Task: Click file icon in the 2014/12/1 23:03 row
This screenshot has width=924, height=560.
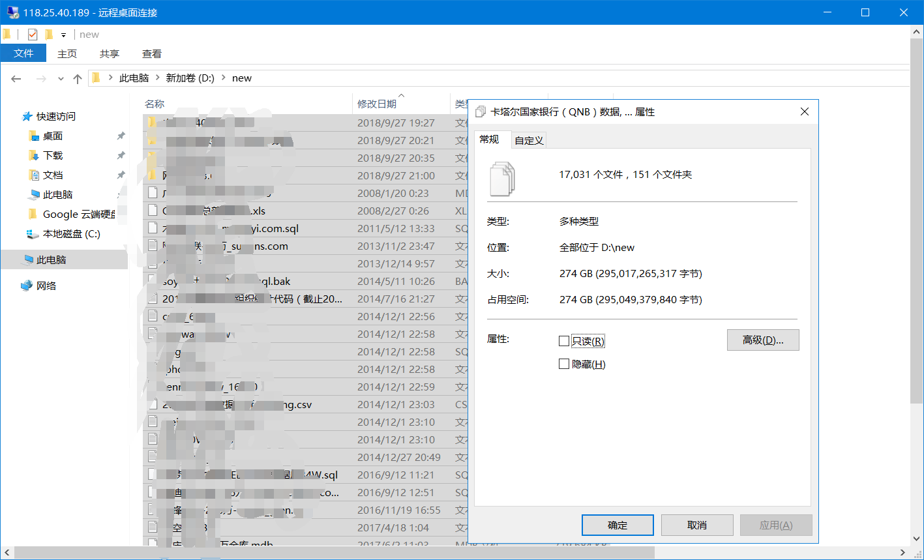Action: point(153,404)
